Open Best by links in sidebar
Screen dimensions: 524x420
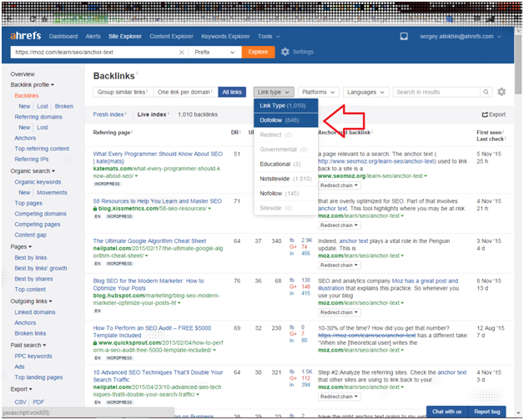tap(31, 257)
